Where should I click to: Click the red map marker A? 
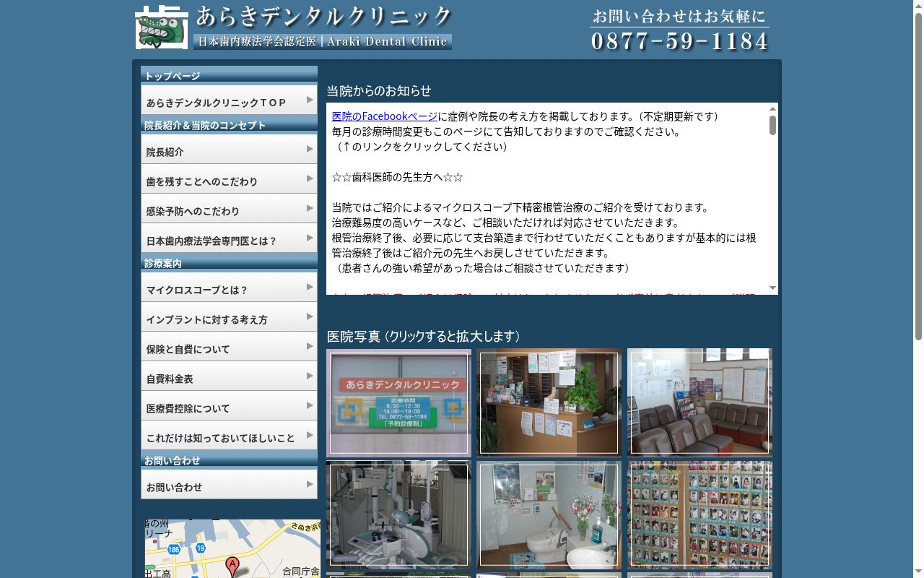tap(232, 566)
